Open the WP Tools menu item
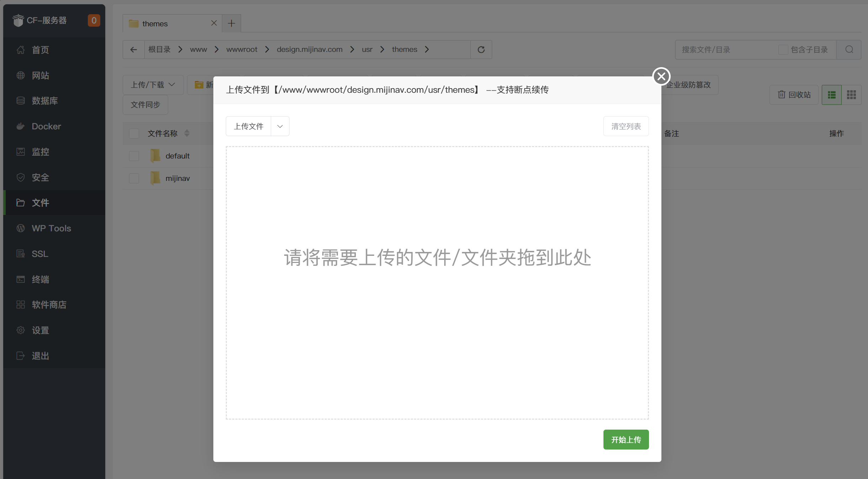Viewport: 868px width, 479px height. click(51, 228)
